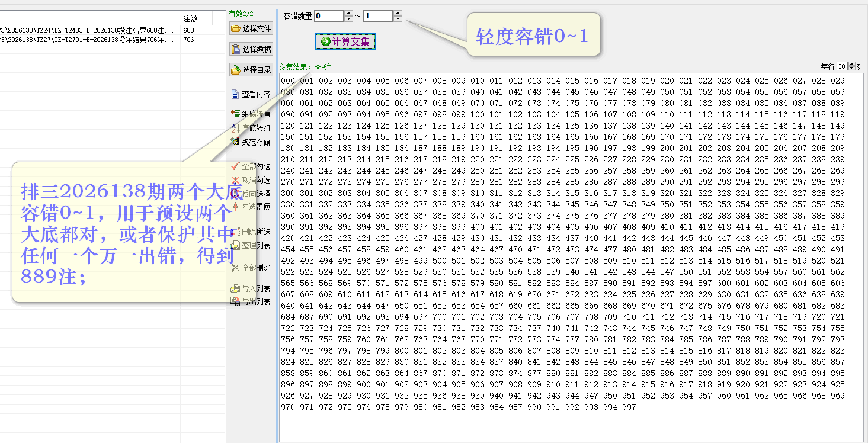Click the 整理列表 (tidy list) icon
The height and width of the screenshot is (443, 868).
pos(235,245)
